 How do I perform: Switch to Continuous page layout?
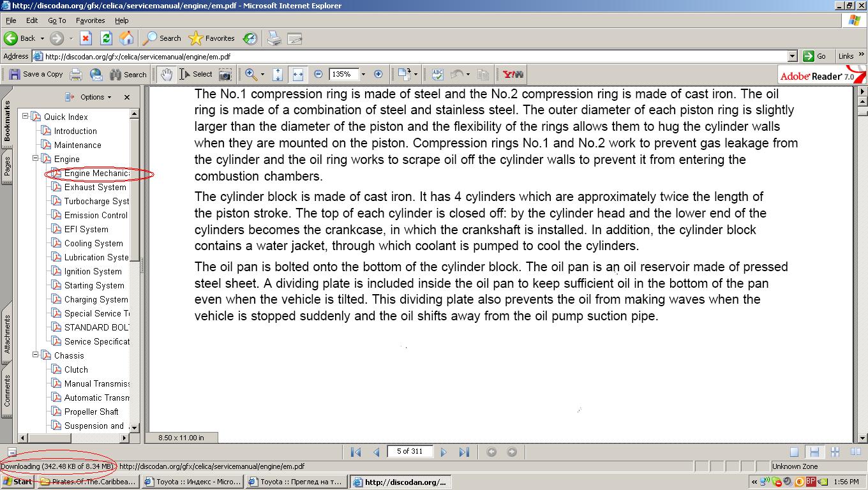point(814,452)
